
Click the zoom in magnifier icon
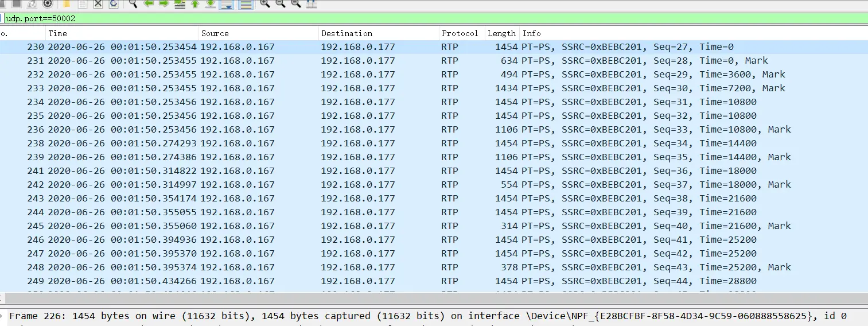pyautogui.click(x=264, y=3)
